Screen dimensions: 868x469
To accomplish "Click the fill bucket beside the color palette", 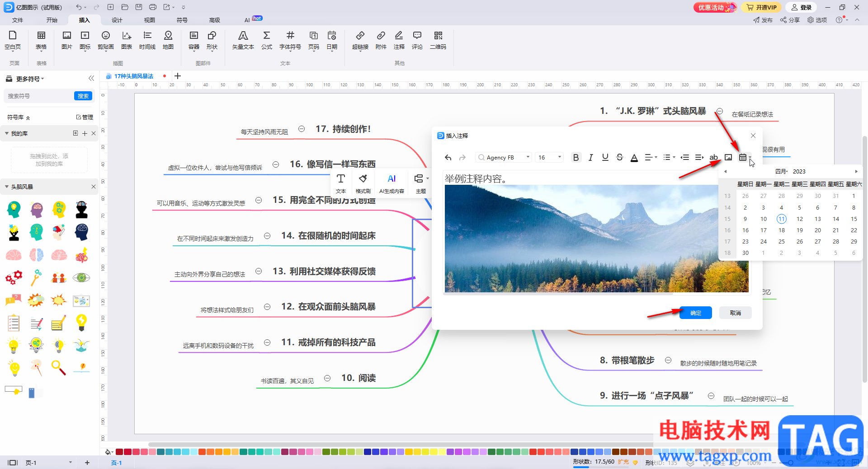I will coord(108,452).
